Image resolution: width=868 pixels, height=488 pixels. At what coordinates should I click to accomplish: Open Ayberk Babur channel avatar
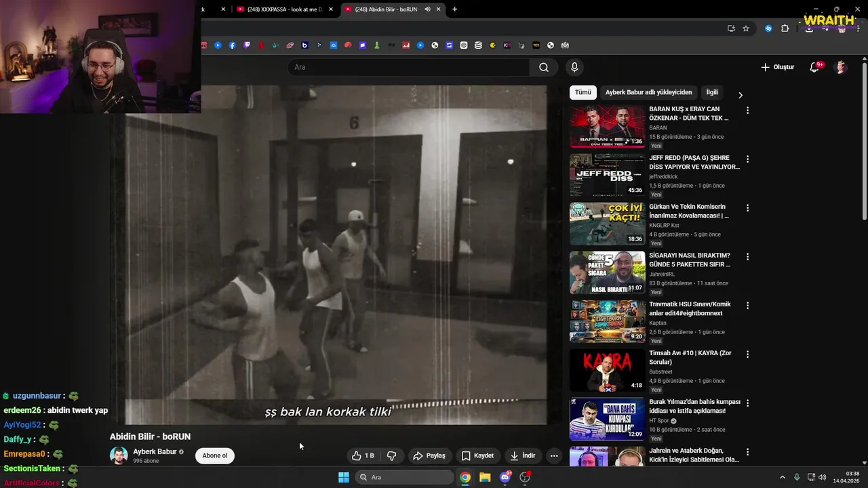(x=119, y=455)
